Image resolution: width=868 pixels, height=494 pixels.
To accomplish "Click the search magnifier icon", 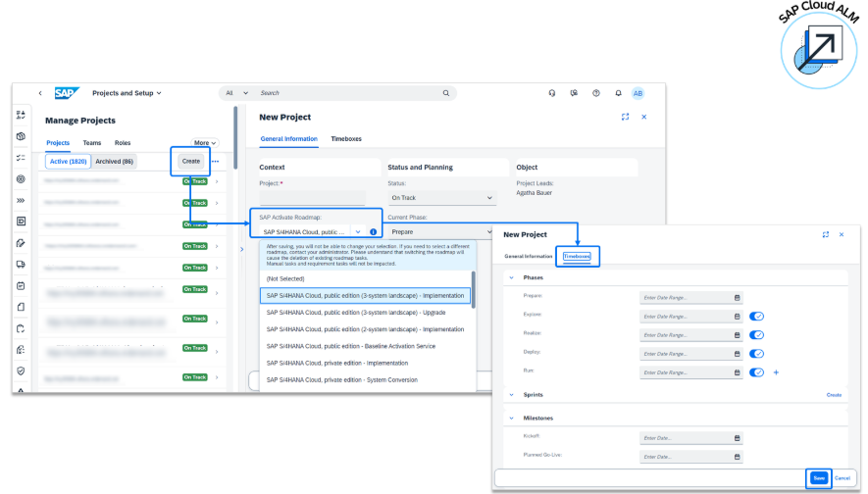I will tap(446, 93).
